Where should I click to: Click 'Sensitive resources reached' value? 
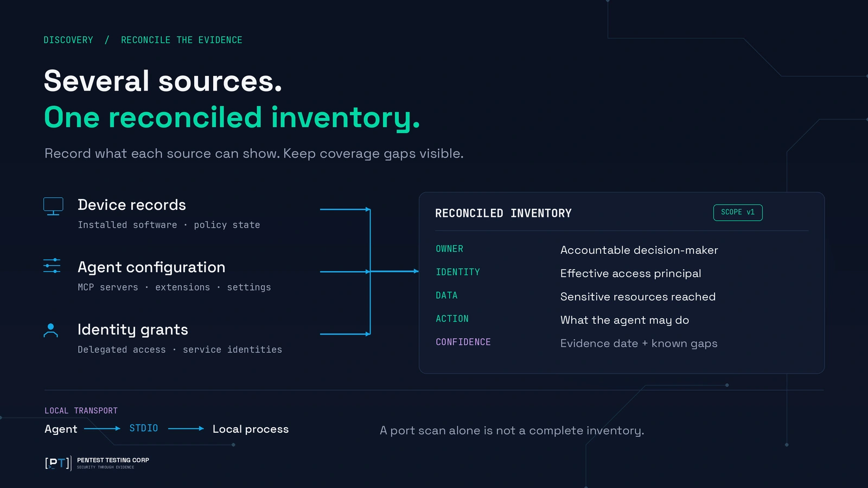tap(638, 297)
